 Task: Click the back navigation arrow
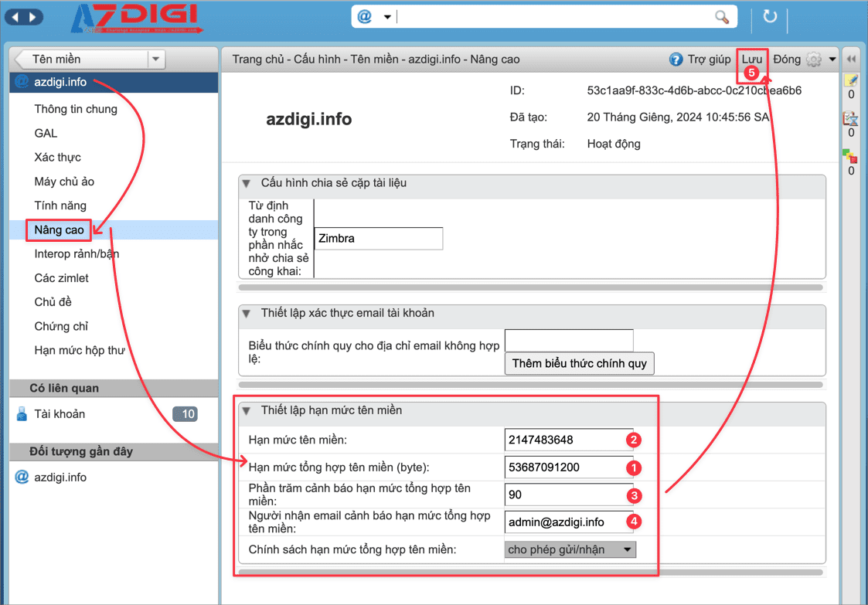[x=16, y=16]
